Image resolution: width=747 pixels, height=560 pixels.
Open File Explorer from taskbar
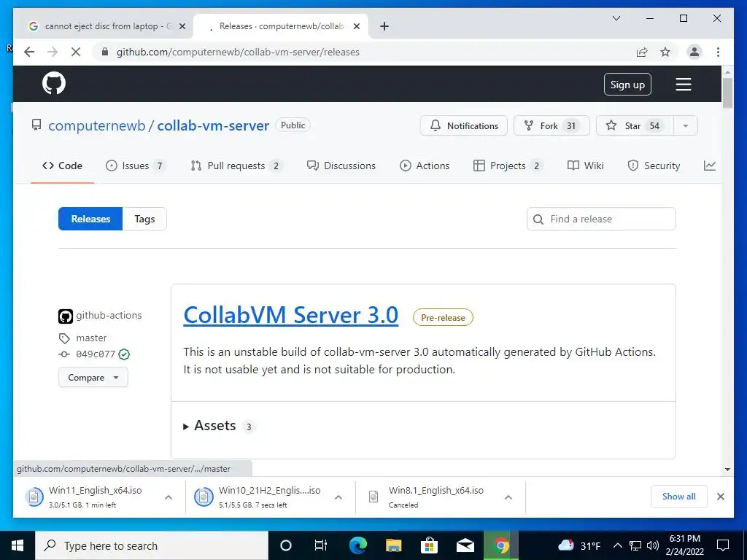(x=393, y=545)
